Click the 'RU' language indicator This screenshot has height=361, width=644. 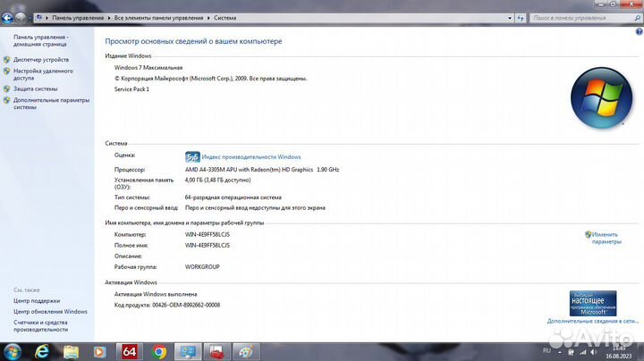click(547, 351)
